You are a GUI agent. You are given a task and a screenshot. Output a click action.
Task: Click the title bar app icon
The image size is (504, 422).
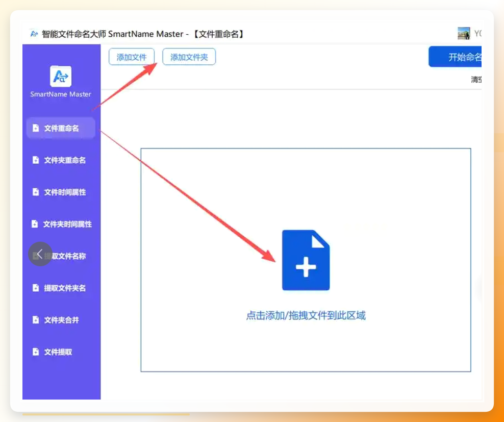[34, 34]
